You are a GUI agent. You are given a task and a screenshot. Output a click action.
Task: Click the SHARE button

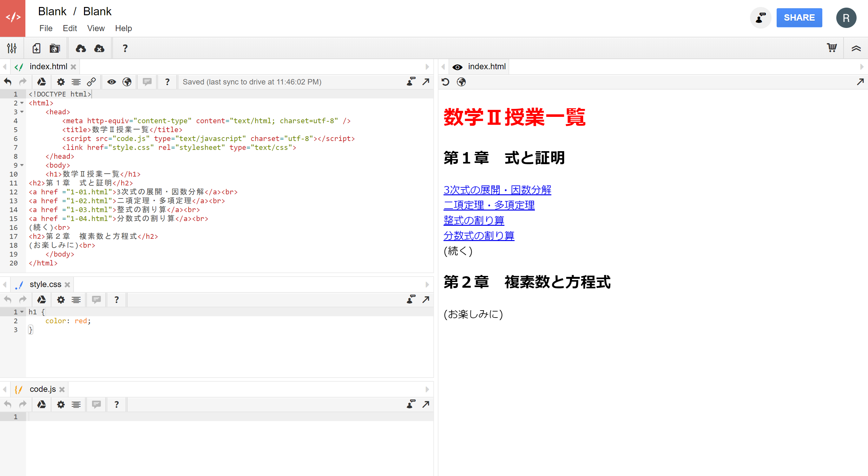[799, 17]
